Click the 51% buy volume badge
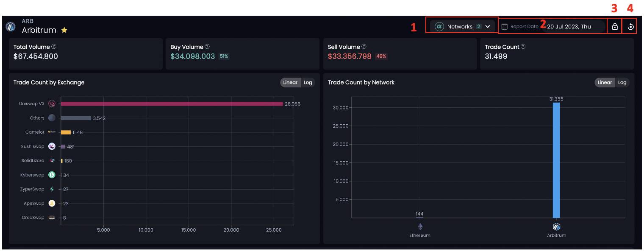 (x=224, y=56)
